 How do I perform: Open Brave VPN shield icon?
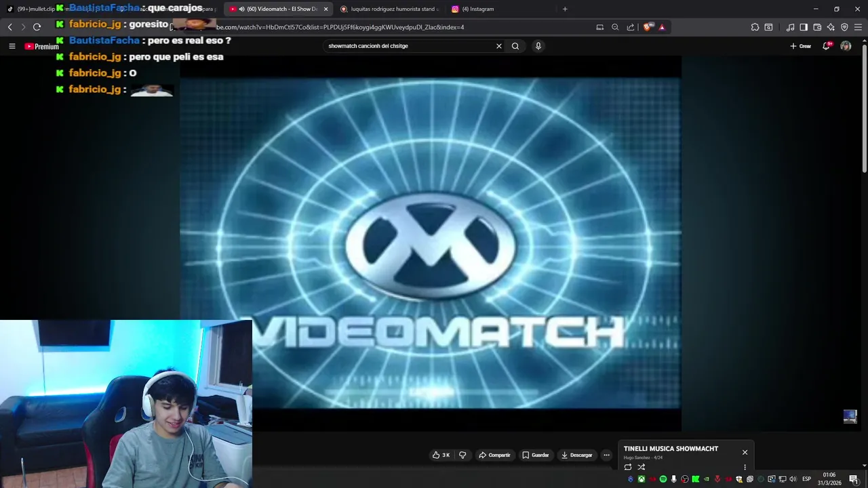pyautogui.click(x=844, y=27)
